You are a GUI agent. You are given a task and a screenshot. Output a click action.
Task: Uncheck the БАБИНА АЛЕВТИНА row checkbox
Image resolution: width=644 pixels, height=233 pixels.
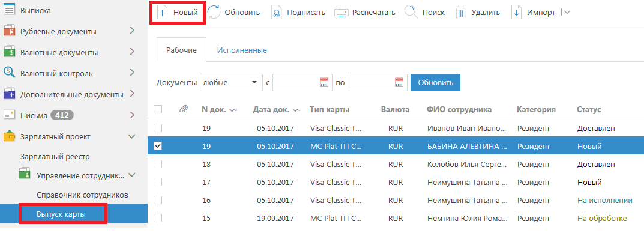click(x=158, y=145)
